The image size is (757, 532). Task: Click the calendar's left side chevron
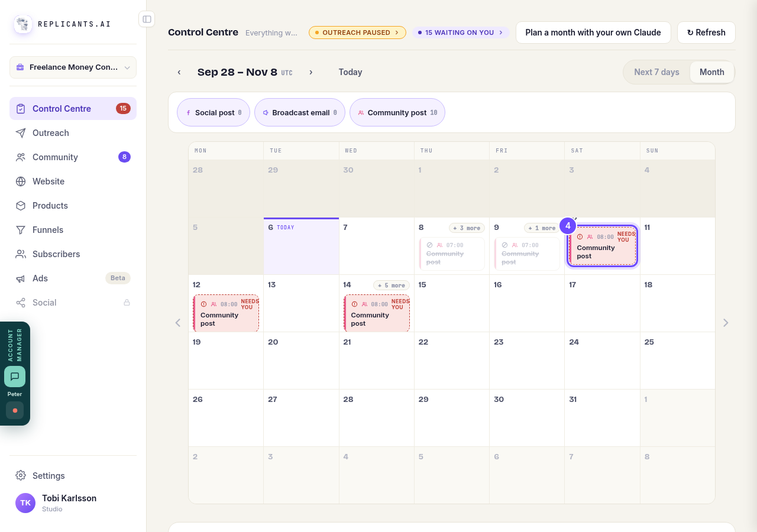178,323
